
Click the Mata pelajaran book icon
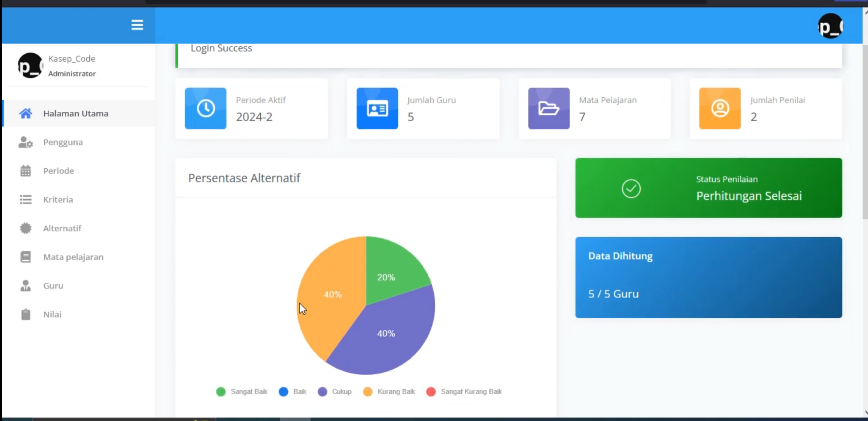(25, 257)
